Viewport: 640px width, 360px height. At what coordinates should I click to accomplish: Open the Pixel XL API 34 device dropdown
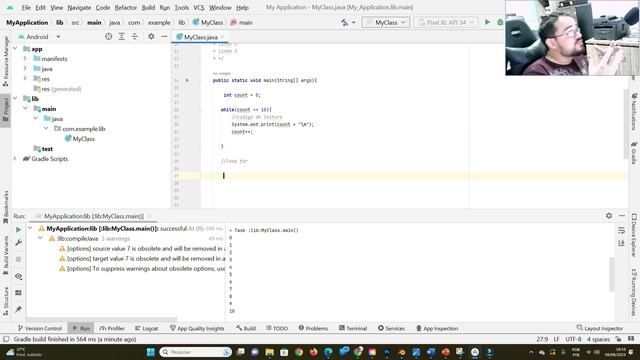pos(446,22)
